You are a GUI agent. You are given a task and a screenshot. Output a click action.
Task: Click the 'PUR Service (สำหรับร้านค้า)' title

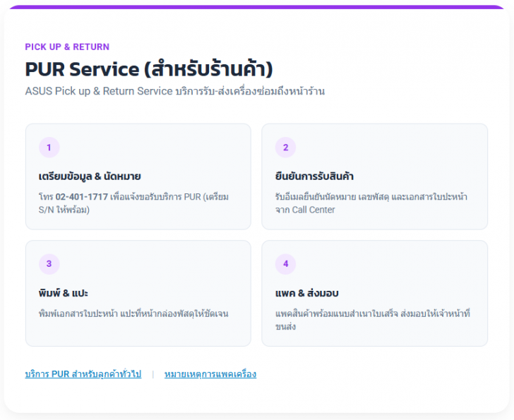[149, 69]
